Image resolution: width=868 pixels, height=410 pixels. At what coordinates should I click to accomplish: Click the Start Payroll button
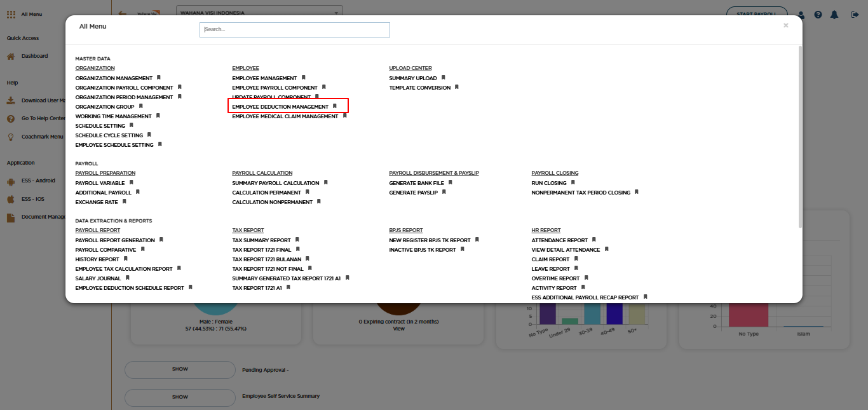(x=757, y=13)
